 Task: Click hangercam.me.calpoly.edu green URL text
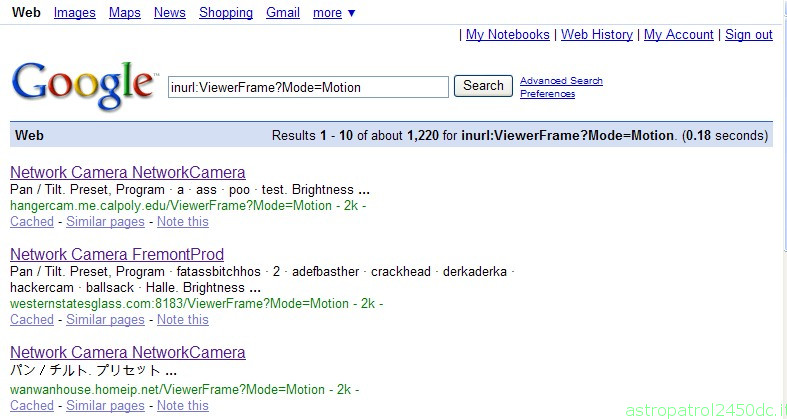click(171, 206)
